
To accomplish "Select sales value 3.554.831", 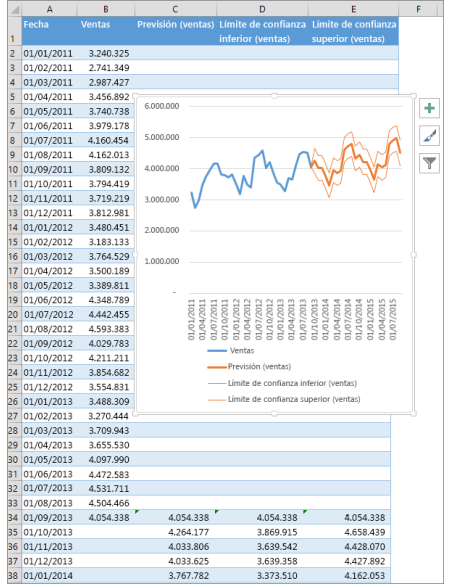I will (106, 387).
